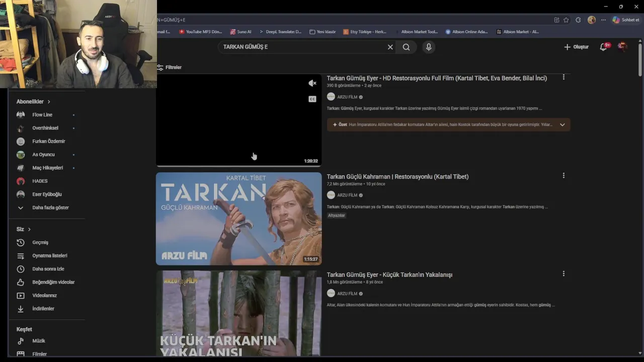
Task: Click the YouTube search input field
Action: click(302, 47)
